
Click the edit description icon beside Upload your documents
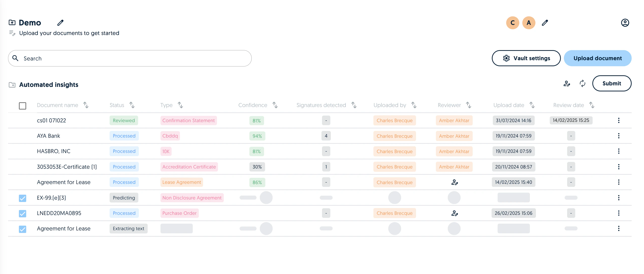[12, 33]
